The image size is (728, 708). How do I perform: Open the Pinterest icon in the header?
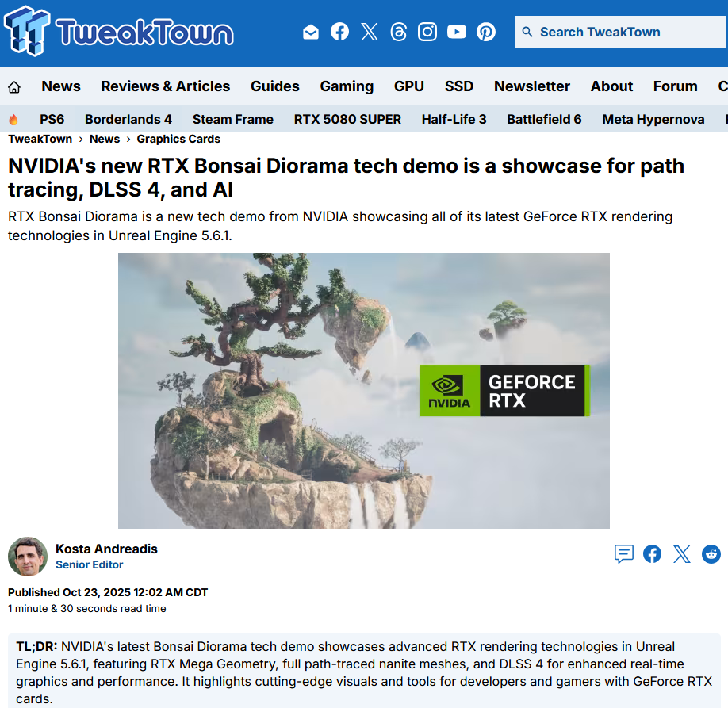pos(486,32)
